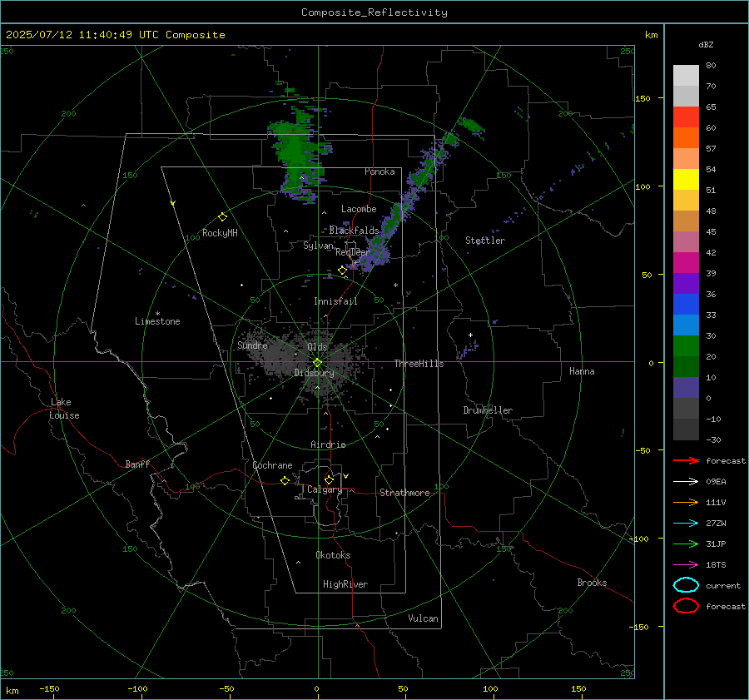Click the Lacombe label
Viewport: 749px width, 700px height.
pyautogui.click(x=359, y=209)
